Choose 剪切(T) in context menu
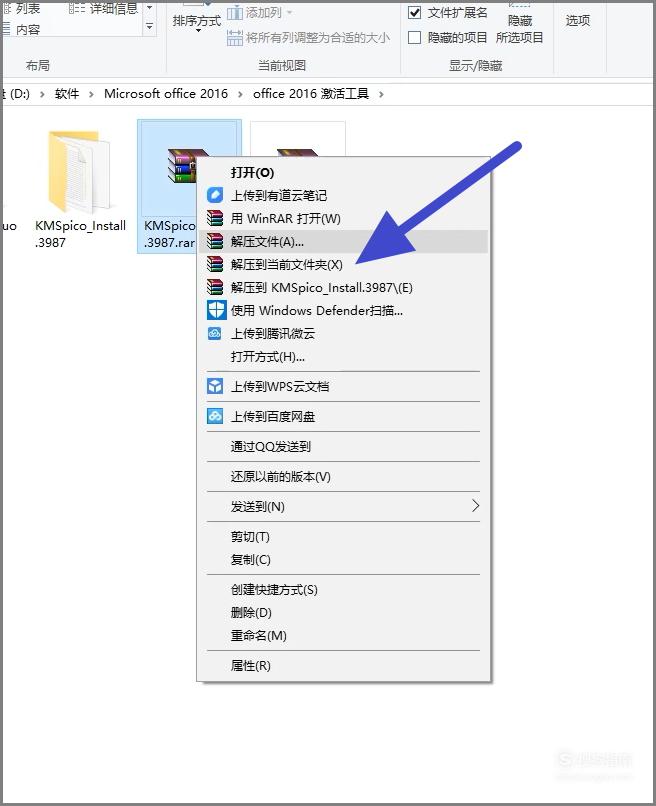656x806 pixels. click(343, 536)
